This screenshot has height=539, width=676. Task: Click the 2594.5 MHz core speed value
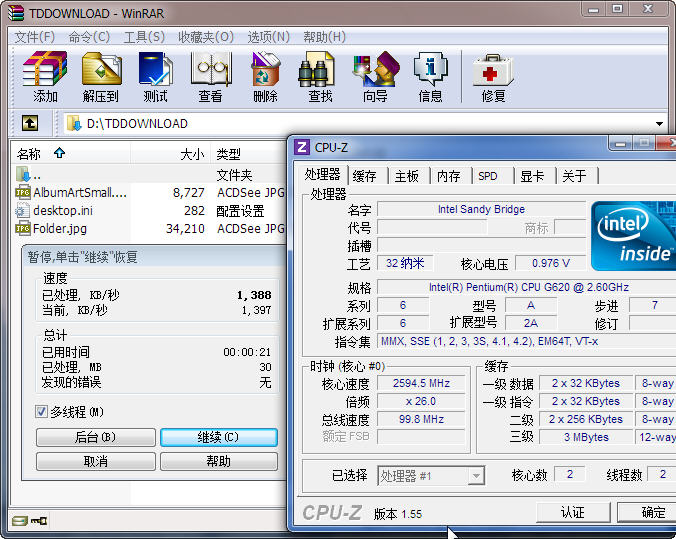[x=421, y=383]
